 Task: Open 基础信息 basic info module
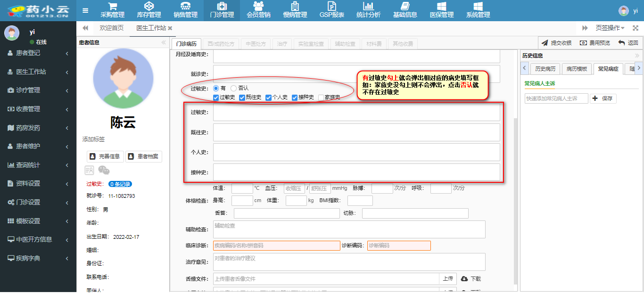pos(405,10)
